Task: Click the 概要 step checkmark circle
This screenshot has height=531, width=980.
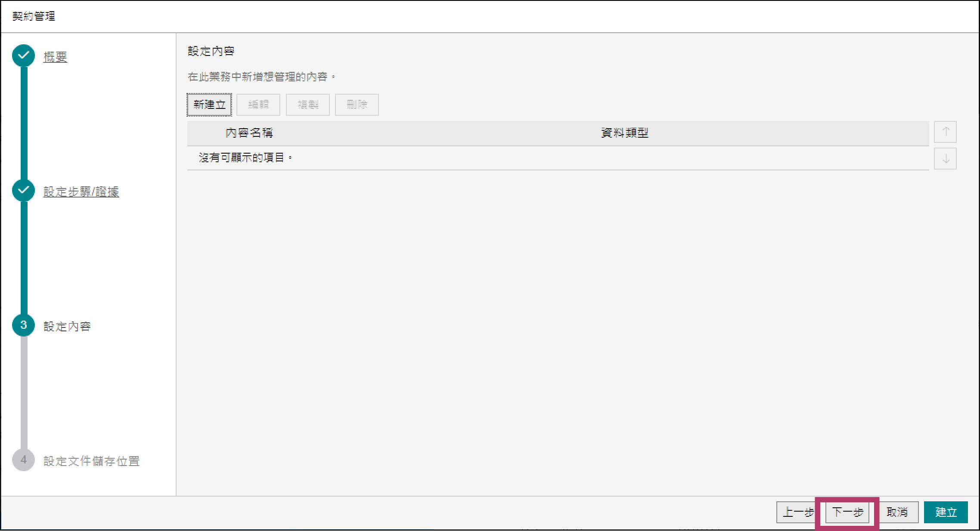Action: 24,56
